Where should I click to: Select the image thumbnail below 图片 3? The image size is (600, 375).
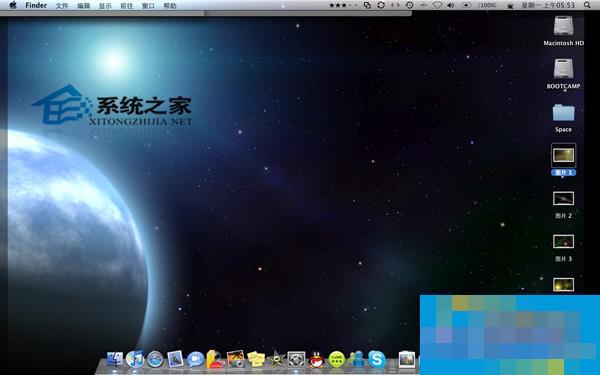point(563,285)
